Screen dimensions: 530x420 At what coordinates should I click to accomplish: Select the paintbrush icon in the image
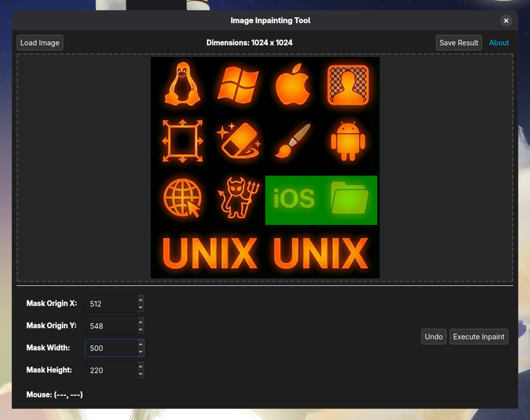coord(292,141)
